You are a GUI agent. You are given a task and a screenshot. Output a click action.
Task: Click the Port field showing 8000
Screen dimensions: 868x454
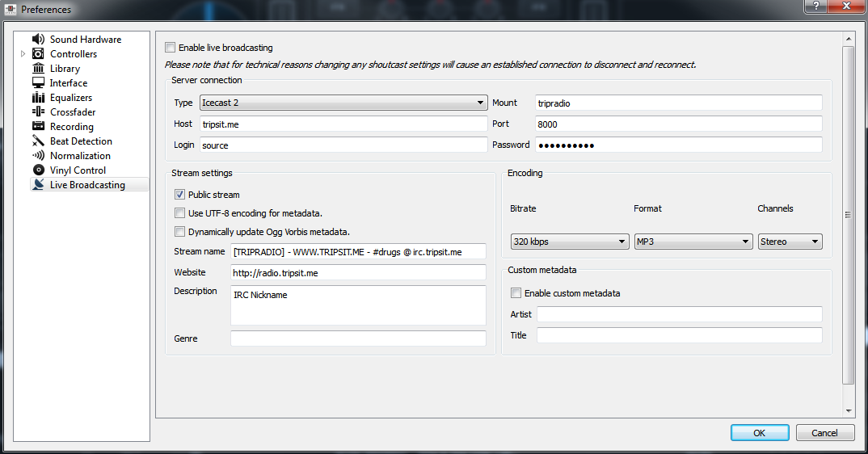click(x=679, y=124)
